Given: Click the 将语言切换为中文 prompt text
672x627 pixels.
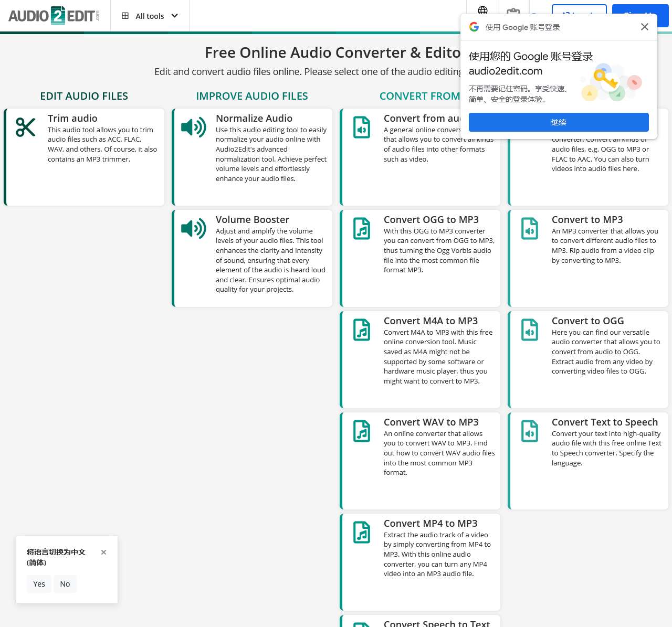Looking at the screenshot, I should 56,557.
